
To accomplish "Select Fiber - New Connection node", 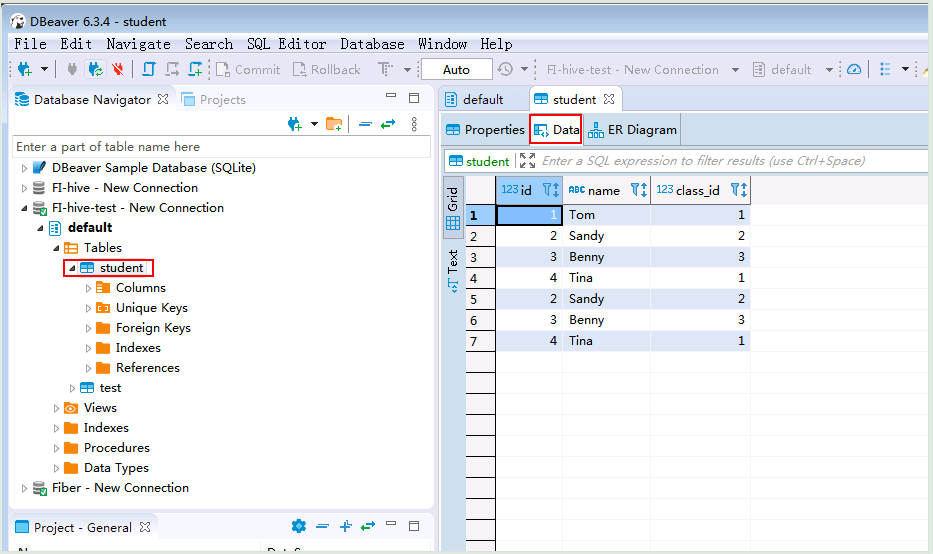I will (120, 487).
